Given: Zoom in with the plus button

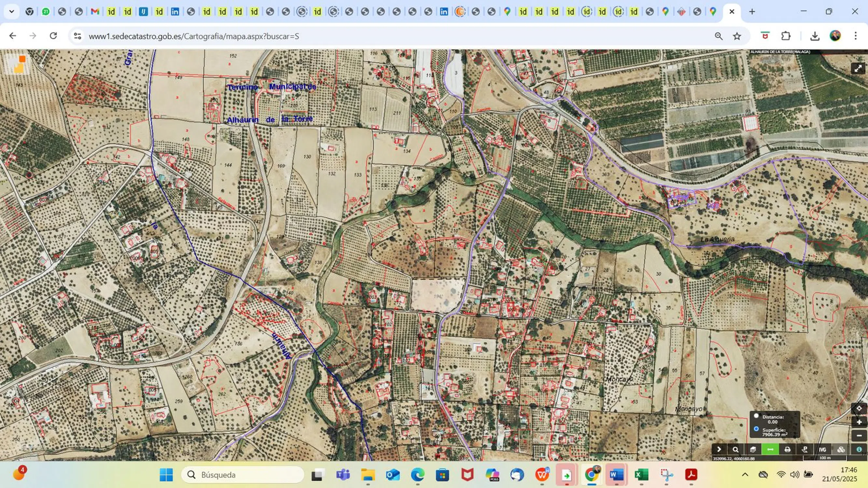Looking at the screenshot, I should click(x=859, y=422).
